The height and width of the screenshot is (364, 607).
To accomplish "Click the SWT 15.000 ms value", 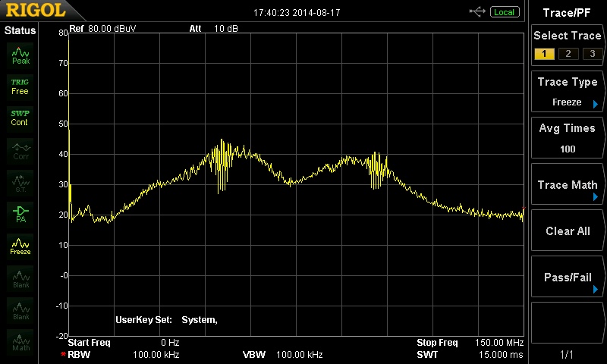I will click(501, 354).
